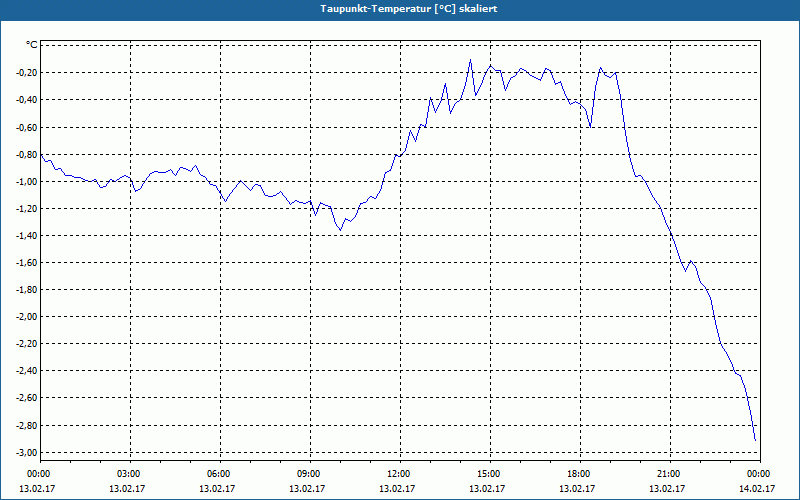Click the -1,00 y-axis label

click(26, 181)
